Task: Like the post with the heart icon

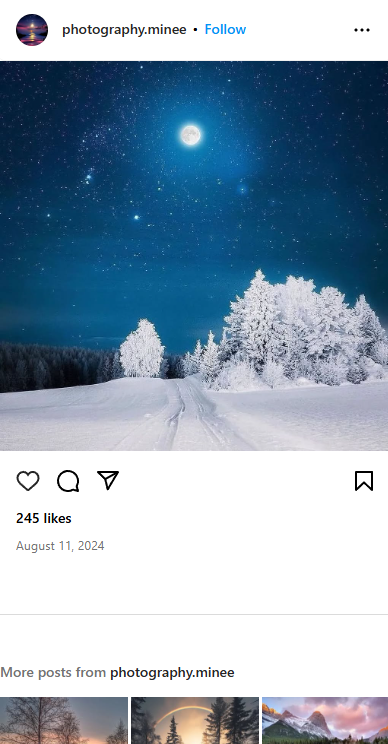Action: coord(28,481)
